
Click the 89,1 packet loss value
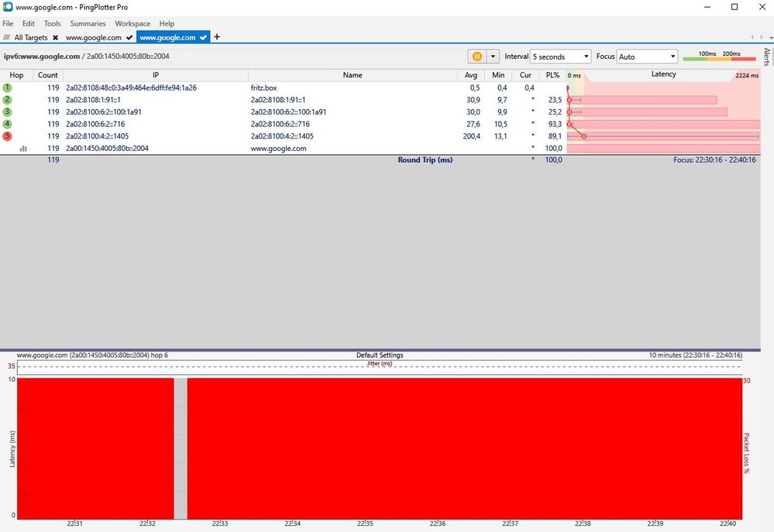pyautogui.click(x=555, y=136)
